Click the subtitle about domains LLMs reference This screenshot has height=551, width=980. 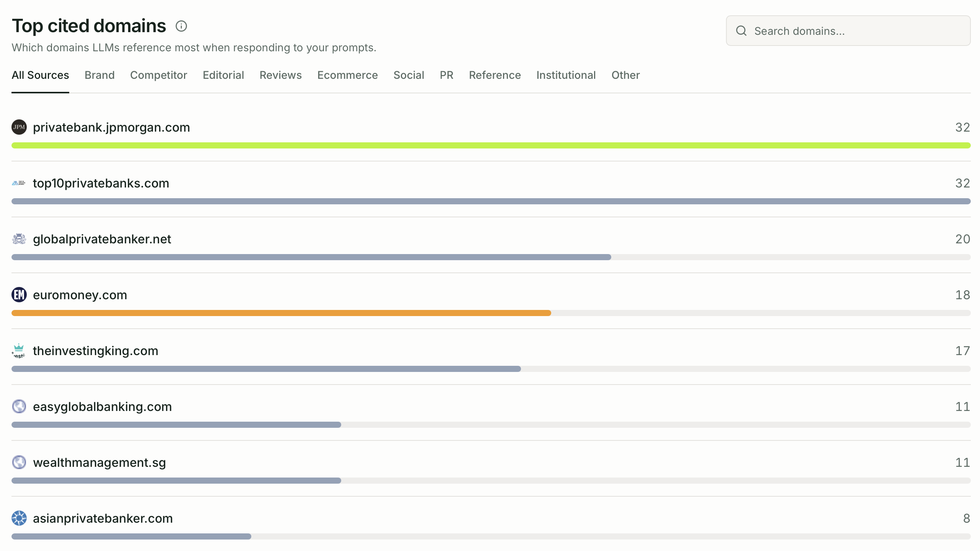tap(194, 47)
